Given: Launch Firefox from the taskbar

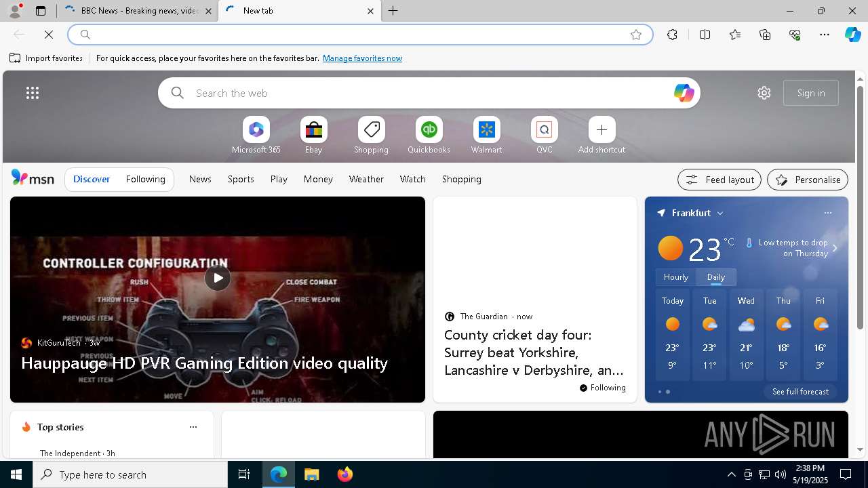Looking at the screenshot, I should pyautogui.click(x=345, y=474).
